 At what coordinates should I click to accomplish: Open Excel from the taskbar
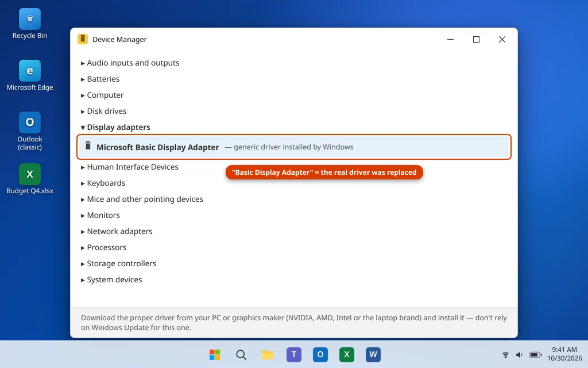click(x=346, y=354)
